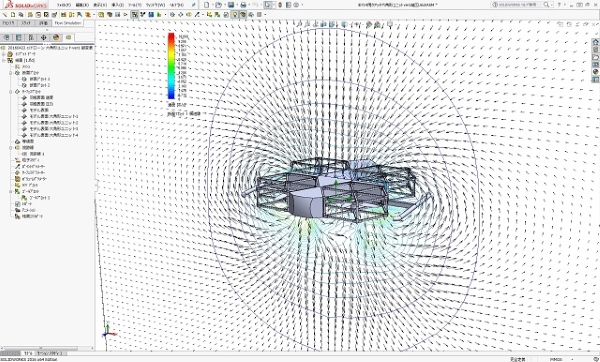This screenshot has height=362, width=600.
Task: Open the first menu in the menu bar
Action: [64, 5]
